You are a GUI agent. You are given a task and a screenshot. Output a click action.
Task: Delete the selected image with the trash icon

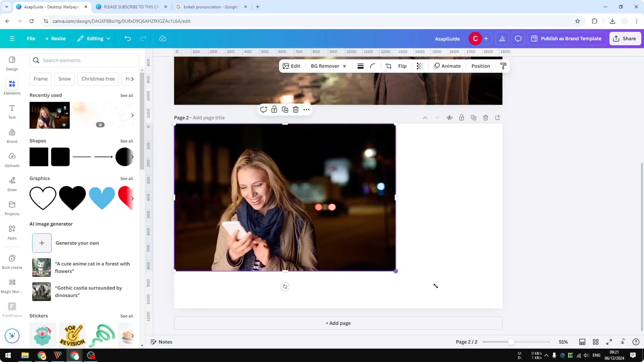pos(296,109)
